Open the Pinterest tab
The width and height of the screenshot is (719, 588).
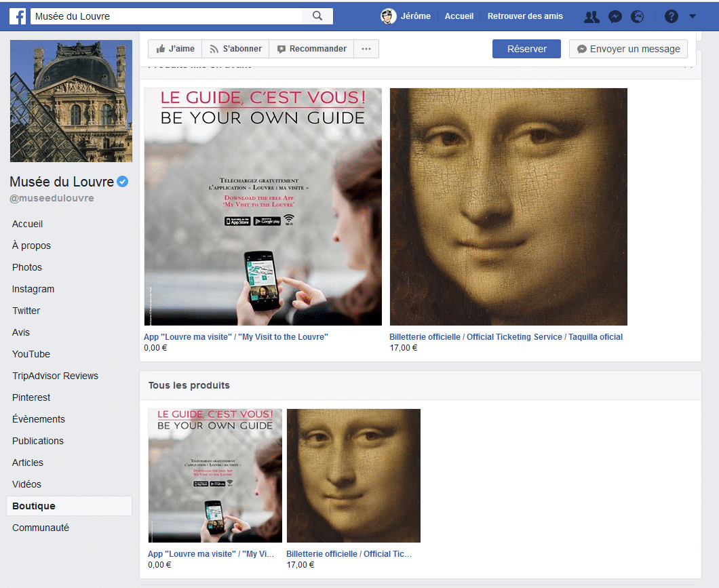[x=31, y=397]
